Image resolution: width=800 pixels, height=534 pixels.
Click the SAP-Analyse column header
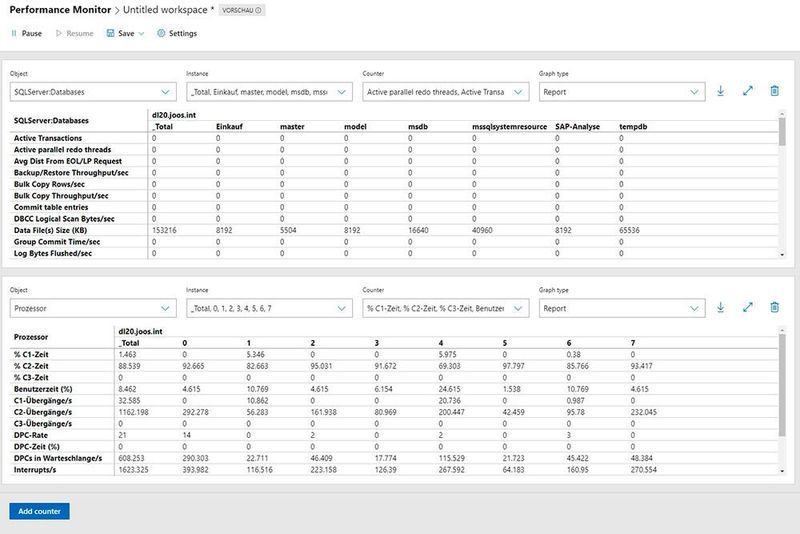[578, 126]
